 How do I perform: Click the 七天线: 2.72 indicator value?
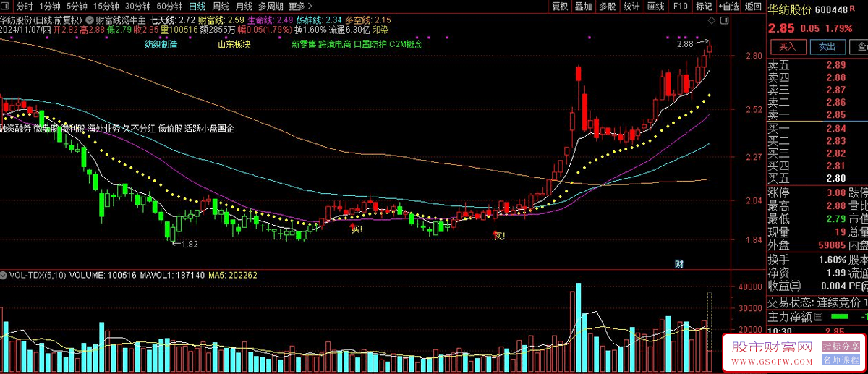172,20
